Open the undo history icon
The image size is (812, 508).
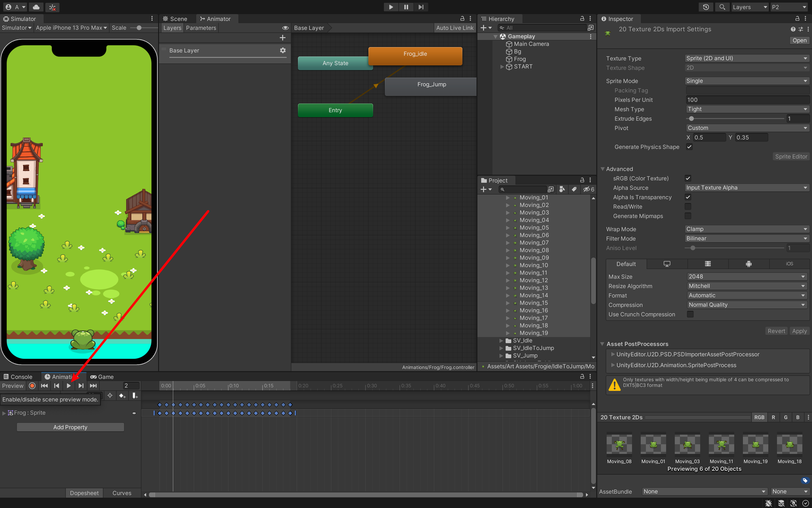point(706,7)
